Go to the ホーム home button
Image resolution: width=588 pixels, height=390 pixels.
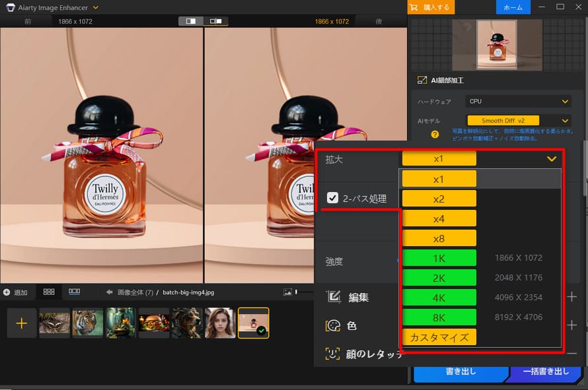point(513,7)
